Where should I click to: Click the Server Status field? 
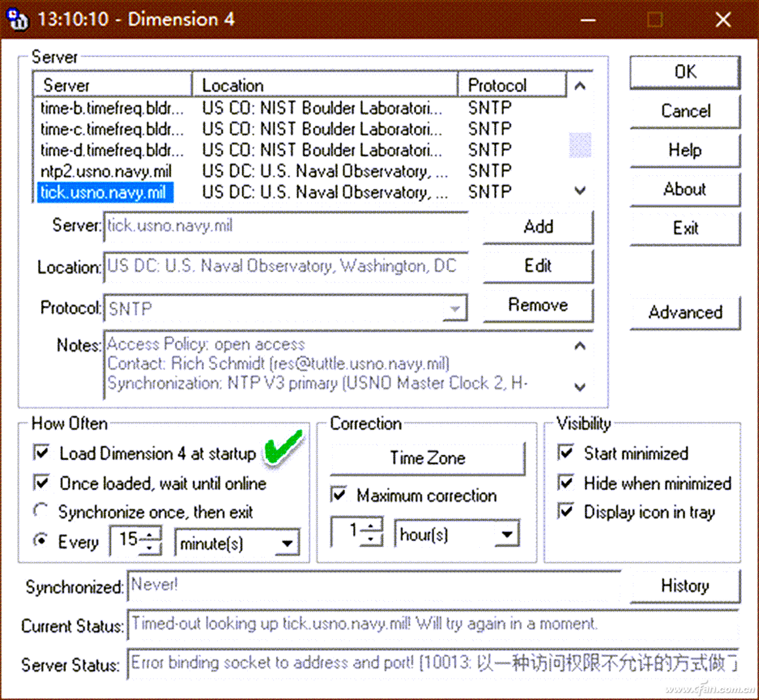point(433,663)
